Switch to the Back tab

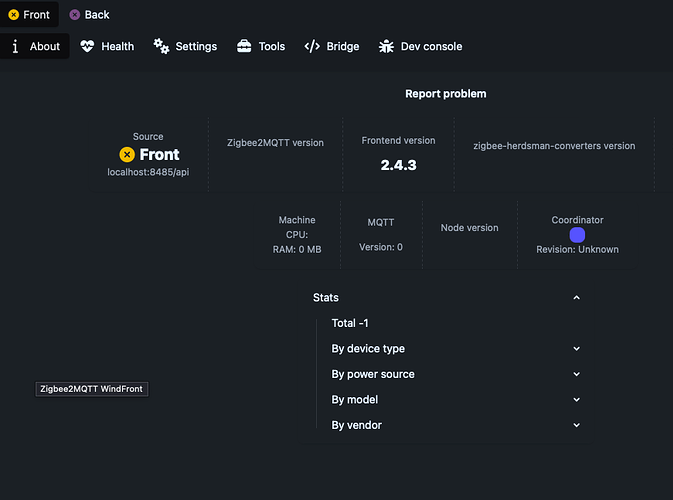pyautogui.click(x=90, y=15)
